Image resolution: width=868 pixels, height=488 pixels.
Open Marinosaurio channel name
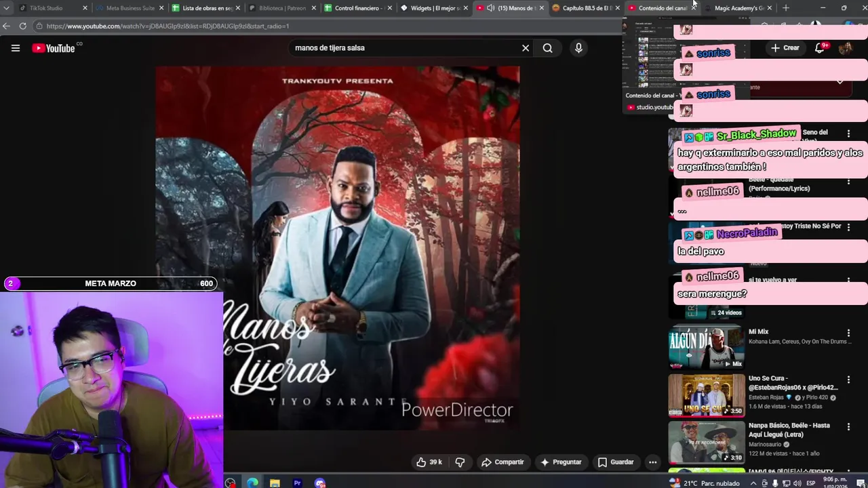[x=765, y=445]
